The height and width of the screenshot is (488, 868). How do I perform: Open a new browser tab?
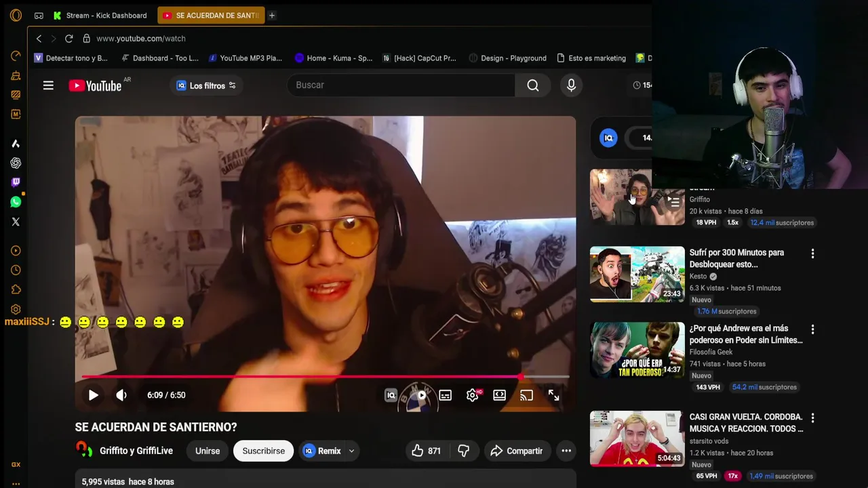(x=271, y=15)
